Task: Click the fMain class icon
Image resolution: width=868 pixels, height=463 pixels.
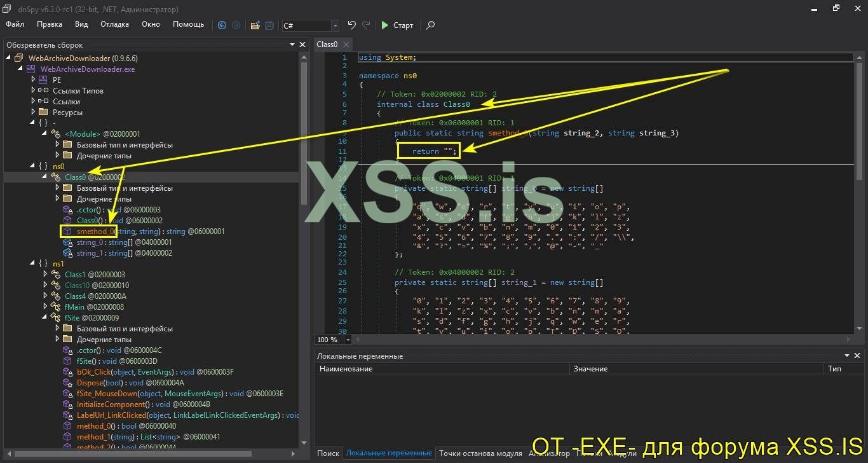Action: [x=55, y=307]
